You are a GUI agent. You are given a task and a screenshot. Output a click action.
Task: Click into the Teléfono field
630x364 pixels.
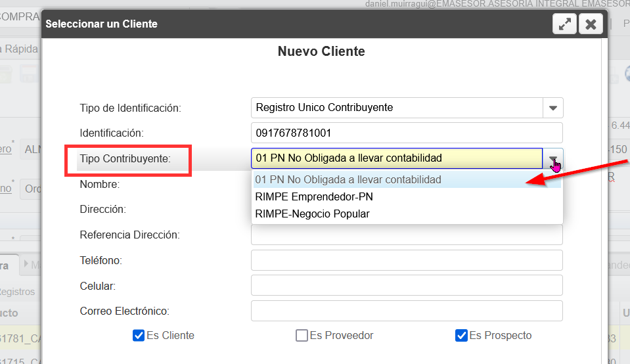point(407,260)
